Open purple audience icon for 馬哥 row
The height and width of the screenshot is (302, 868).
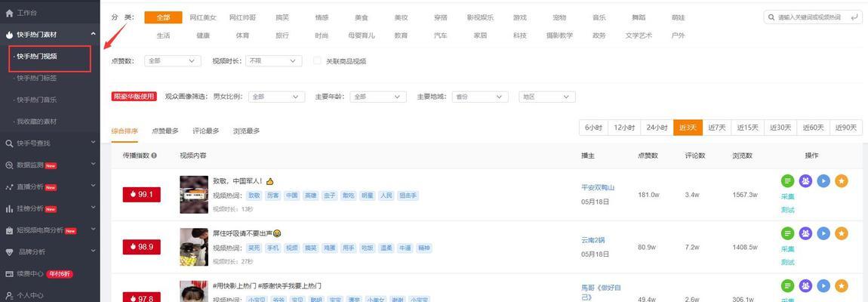point(805,286)
